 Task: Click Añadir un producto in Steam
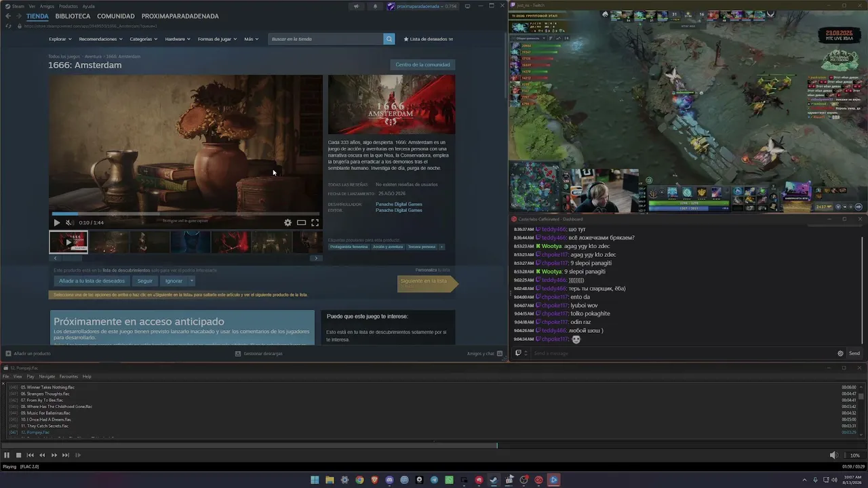tap(28, 354)
